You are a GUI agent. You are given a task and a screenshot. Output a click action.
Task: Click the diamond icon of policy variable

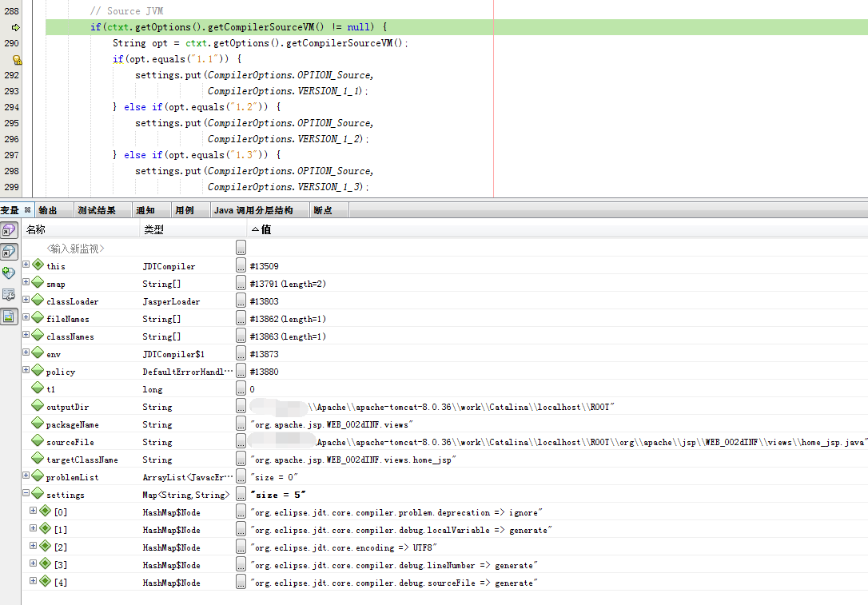(38, 370)
